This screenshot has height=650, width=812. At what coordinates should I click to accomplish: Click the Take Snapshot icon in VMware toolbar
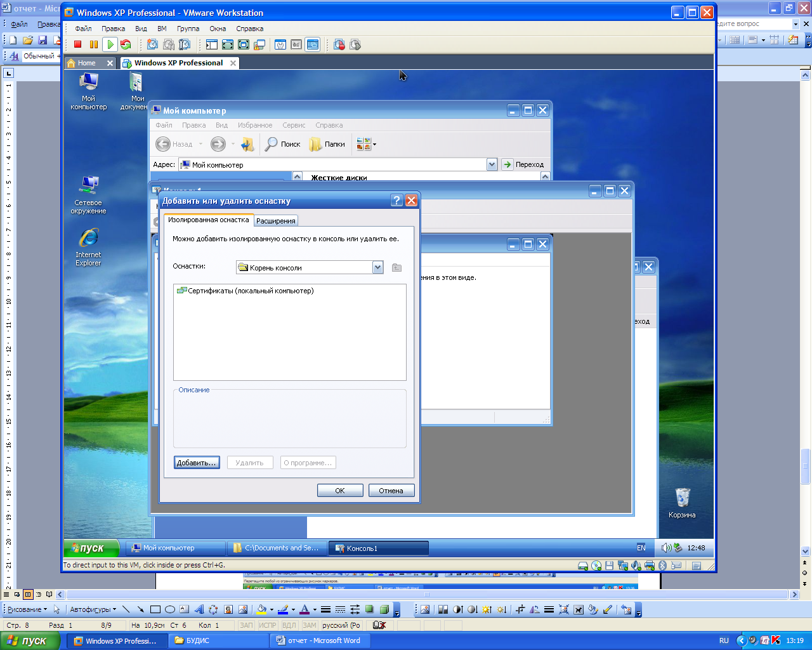click(x=152, y=44)
